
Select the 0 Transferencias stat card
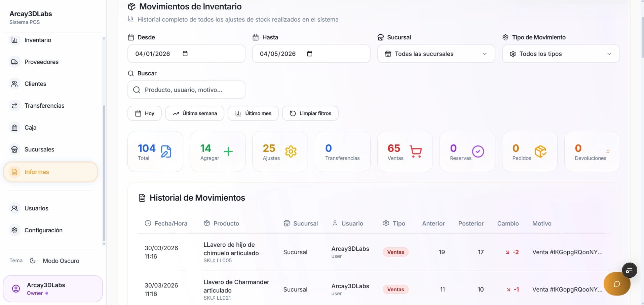(343, 151)
